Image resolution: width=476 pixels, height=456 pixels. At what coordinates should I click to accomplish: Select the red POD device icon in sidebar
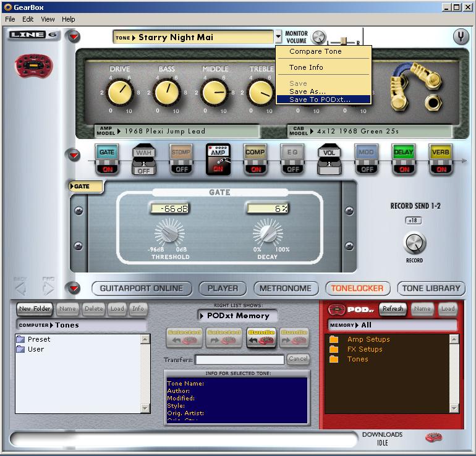(34, 65)
